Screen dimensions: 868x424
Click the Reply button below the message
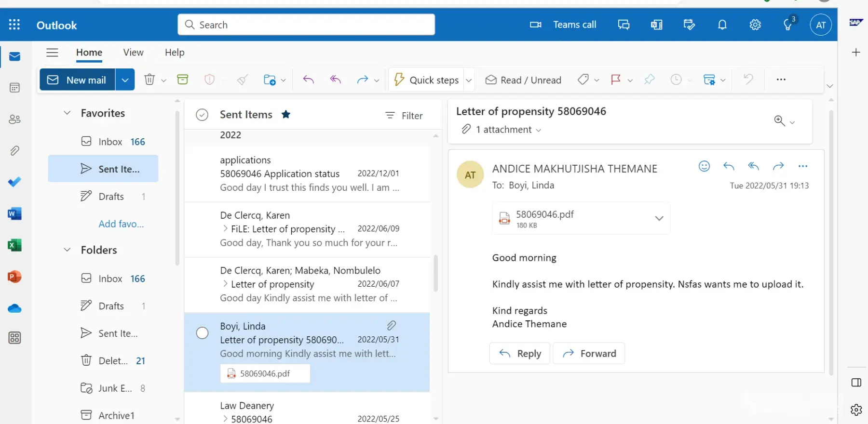(520, 354)
